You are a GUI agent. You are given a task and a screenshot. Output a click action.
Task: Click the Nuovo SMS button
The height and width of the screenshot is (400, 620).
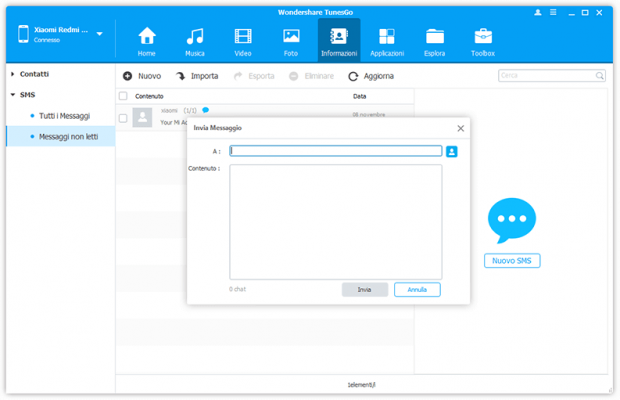click(512, 261)
